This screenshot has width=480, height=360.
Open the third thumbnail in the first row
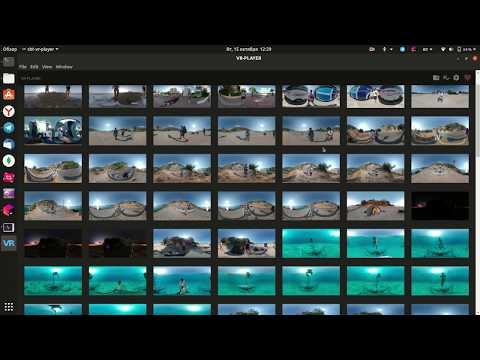coord(182,96)
